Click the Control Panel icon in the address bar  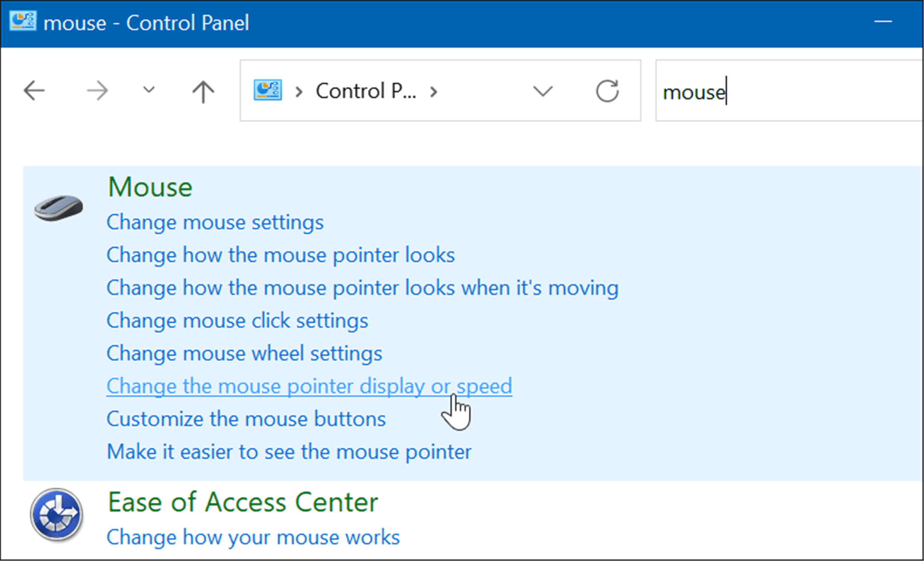tap(268, 90)
